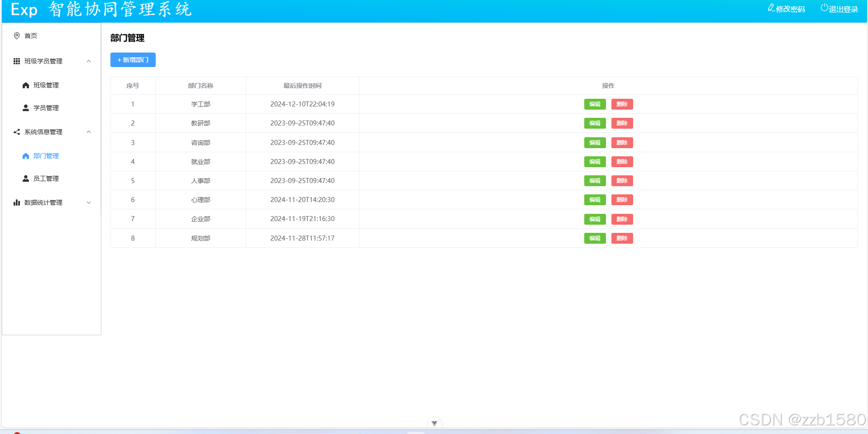
Task: Edit the 规划部 department
Action: [x=595, y=238]
